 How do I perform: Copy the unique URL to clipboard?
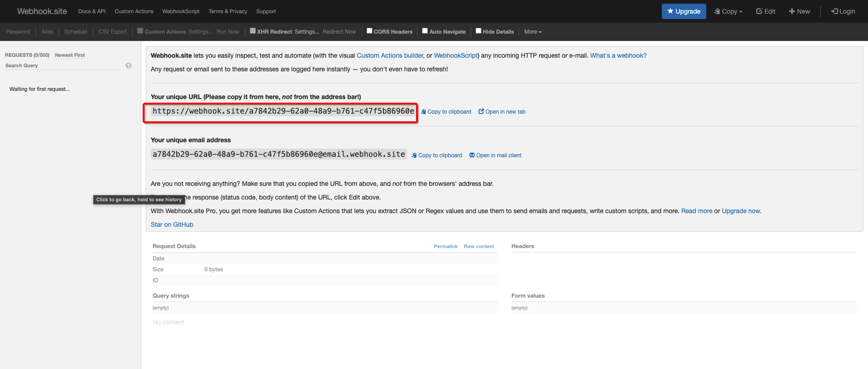click(x=446, y=112)
